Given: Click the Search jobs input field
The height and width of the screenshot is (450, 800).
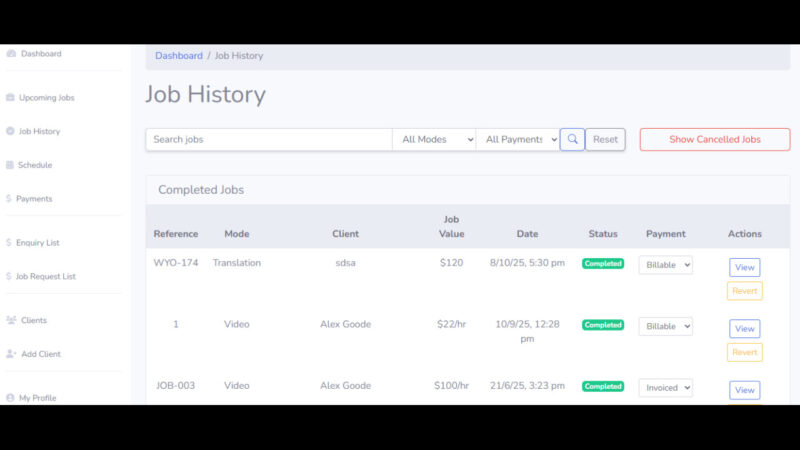Looking at the screenshot, I should [268, 139].
